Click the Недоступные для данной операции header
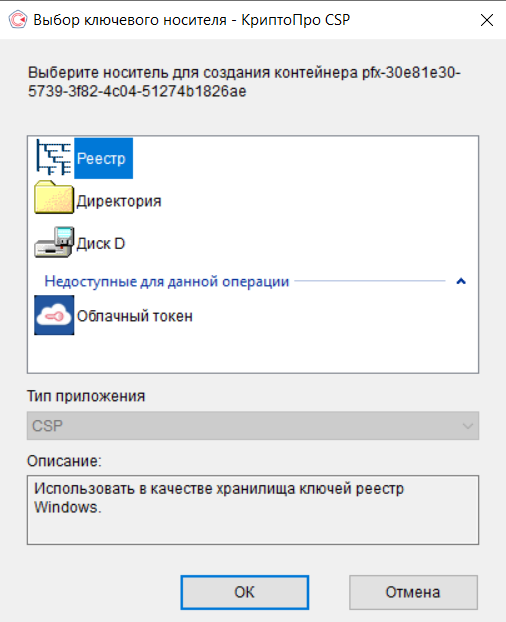The width and height of the screenshot is (506, 622). (x=167, y=281)
